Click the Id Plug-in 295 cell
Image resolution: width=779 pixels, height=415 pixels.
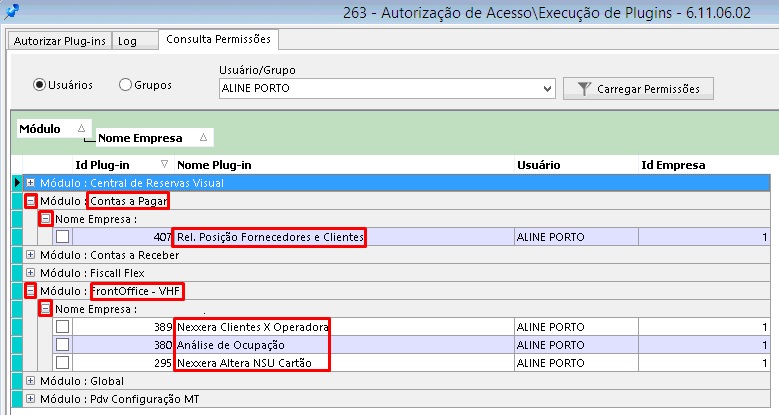click(122, 363)
